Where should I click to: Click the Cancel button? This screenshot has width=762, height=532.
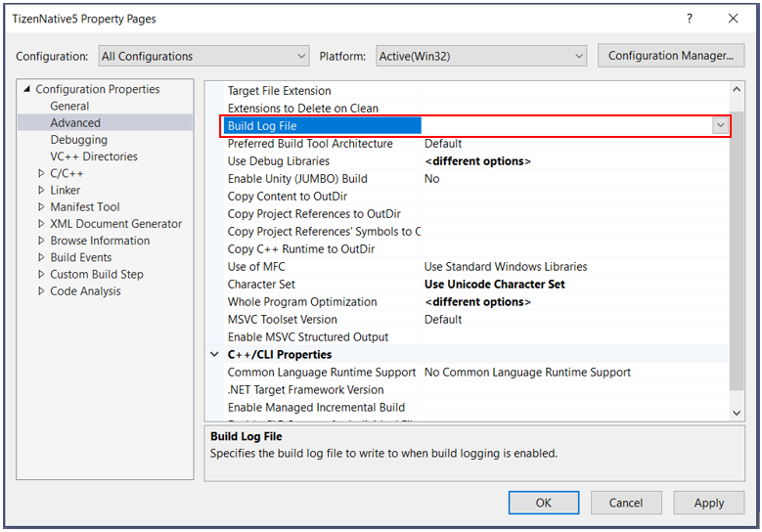[626, 503]
